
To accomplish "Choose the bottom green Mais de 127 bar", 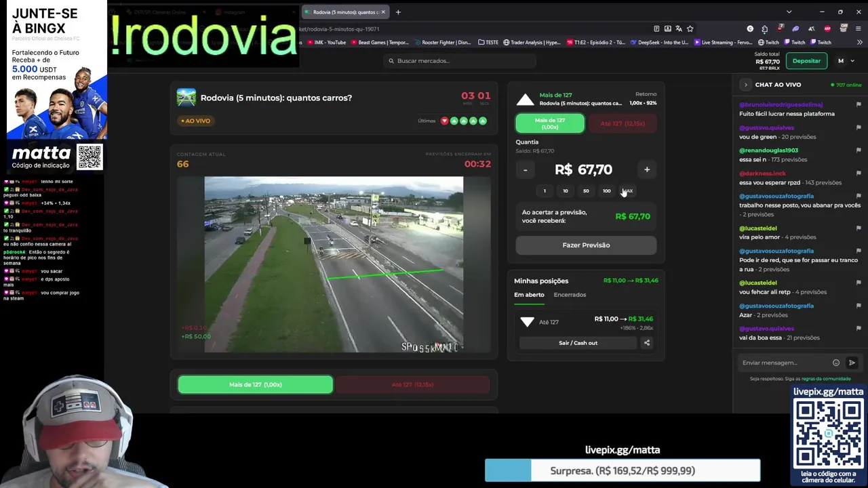I will pyautogui.click(x=256, y=384).
